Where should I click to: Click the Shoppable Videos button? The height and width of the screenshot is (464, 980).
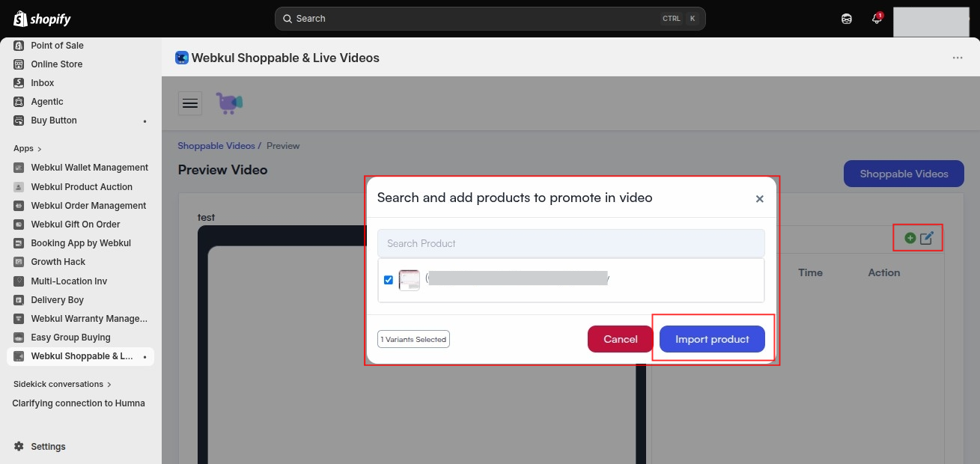coord(904,174)
